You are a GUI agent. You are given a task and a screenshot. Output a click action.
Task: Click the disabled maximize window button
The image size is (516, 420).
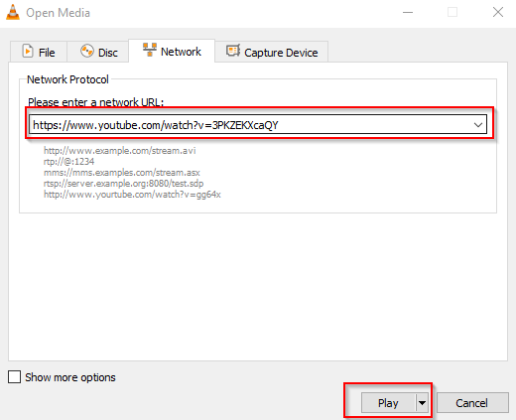point(452,13)
